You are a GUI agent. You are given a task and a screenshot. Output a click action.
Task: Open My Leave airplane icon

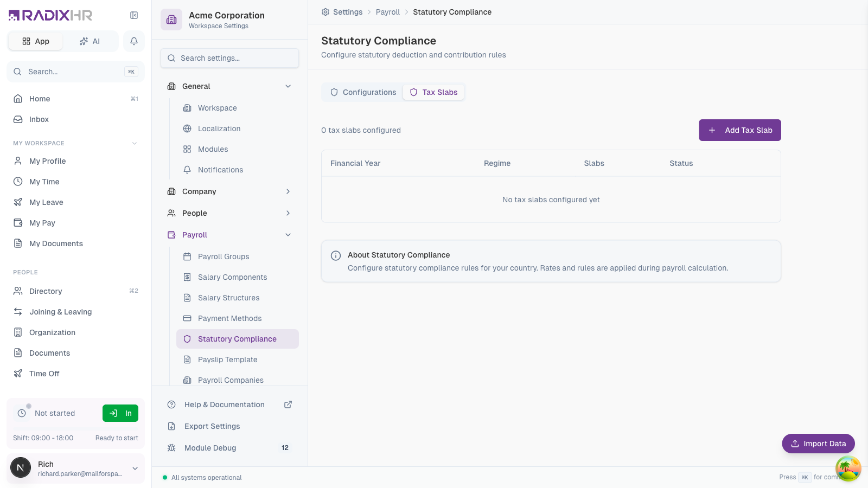(18, 202)
